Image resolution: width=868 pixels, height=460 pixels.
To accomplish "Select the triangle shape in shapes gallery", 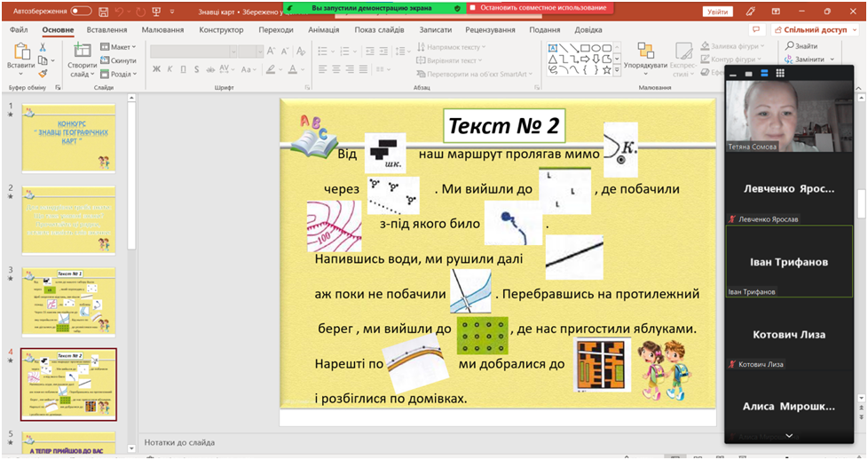I will [552, 59].
